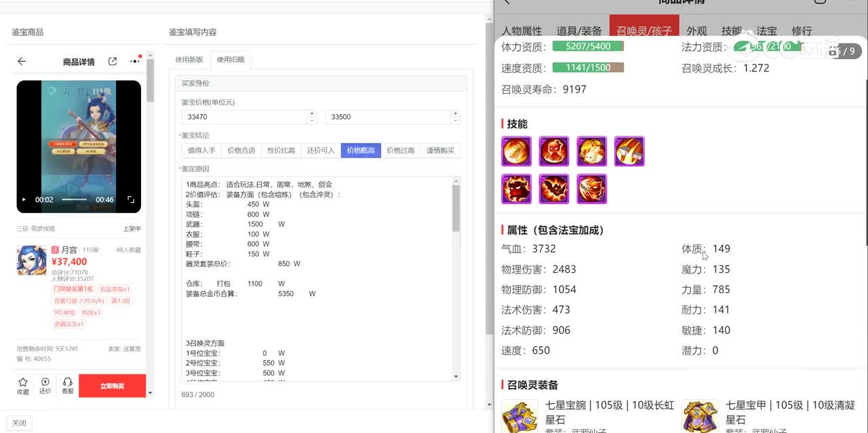868x433 pixels.
Task: Open the 技能 tab in the top bar
Action: pos(732,31)
